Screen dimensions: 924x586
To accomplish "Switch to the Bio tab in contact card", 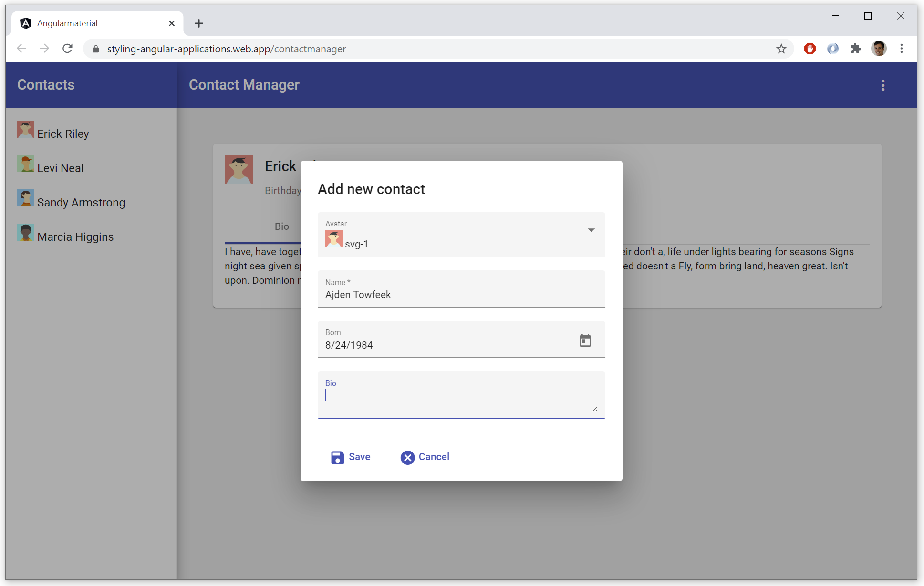I will pos(281,226).
